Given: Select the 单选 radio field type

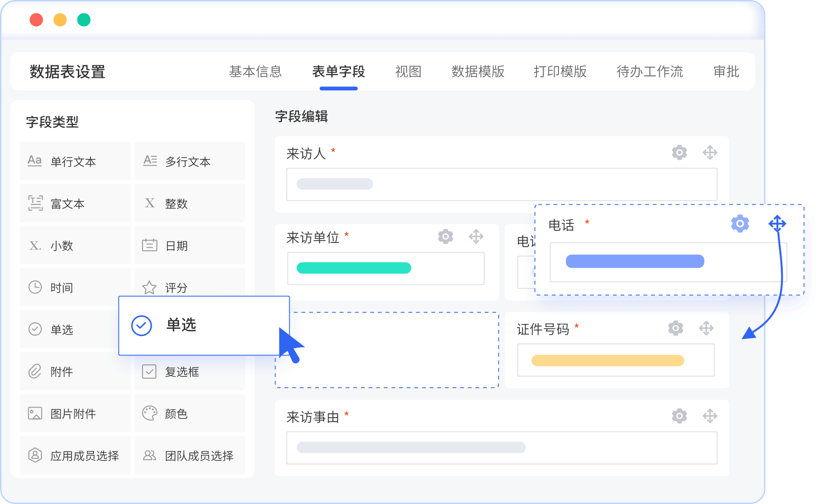Looking at the screenshot, I should (x=34, y=329).
